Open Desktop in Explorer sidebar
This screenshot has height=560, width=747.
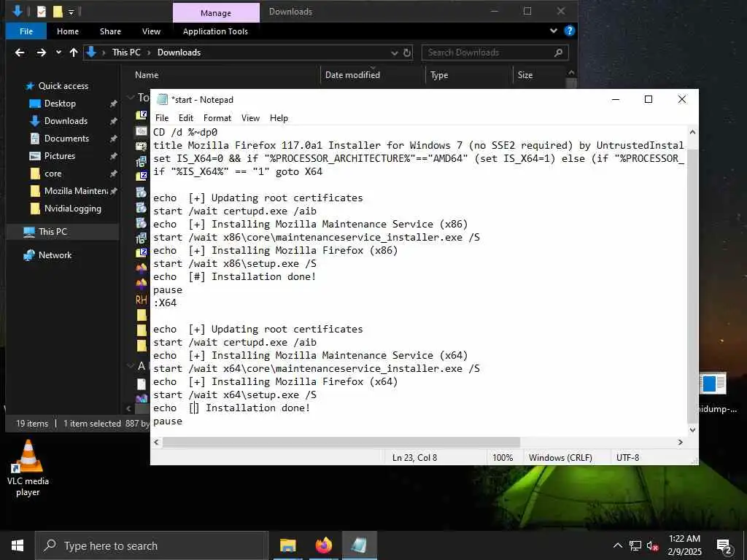point(60,104)
